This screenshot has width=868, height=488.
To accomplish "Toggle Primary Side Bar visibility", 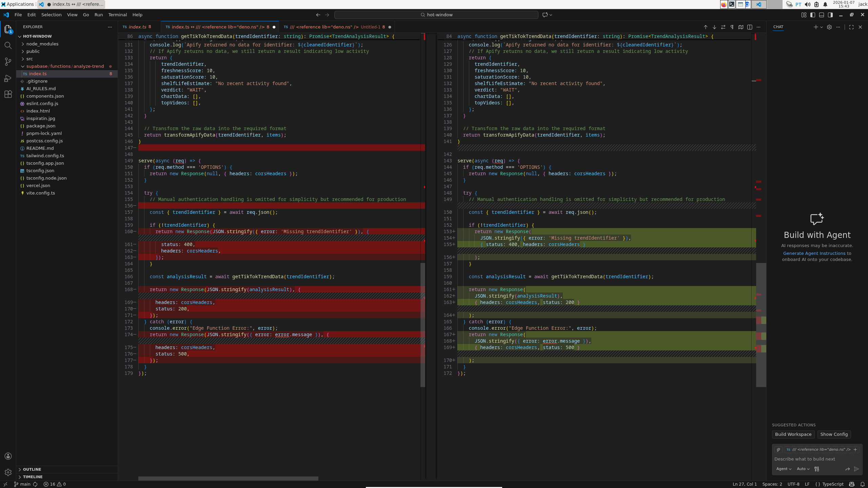I will 813,15.
